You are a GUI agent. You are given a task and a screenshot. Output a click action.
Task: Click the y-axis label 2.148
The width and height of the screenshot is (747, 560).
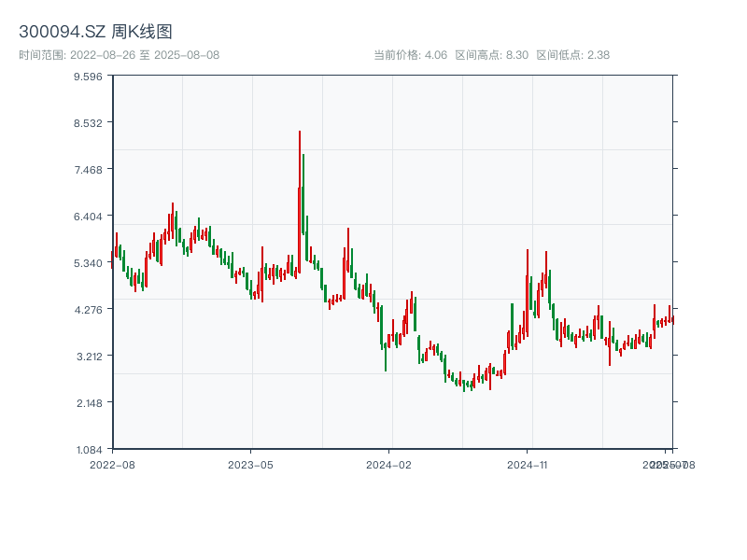89,403
